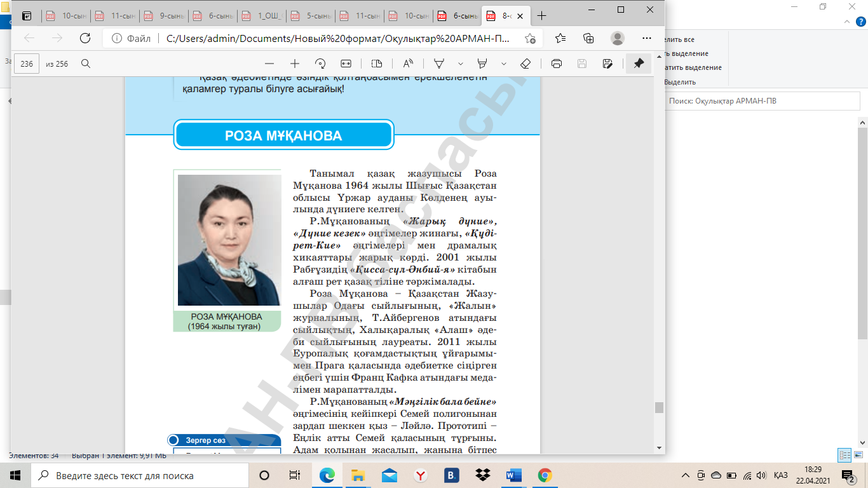Click the PDF zoom out minus icon
Viewport: 868px width, 488px height.
pyautogui.click(x=269, y=64)
